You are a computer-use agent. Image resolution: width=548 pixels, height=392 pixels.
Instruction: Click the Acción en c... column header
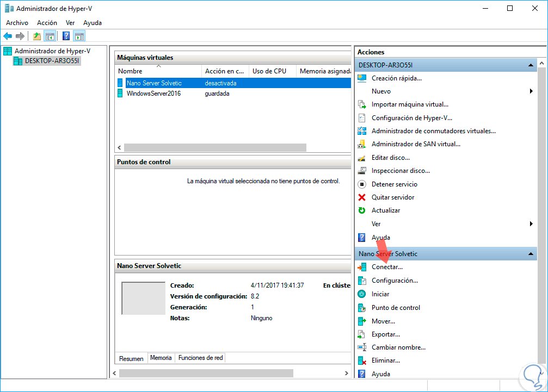click(x=225, y=71)
